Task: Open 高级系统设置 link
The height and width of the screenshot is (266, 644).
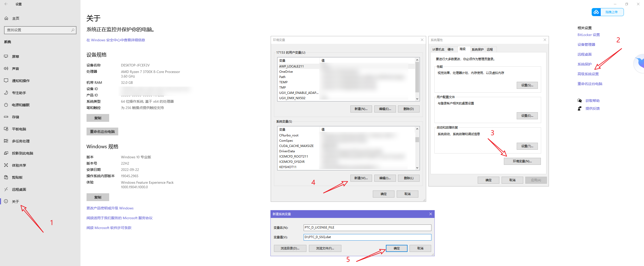Action: pyautogui.click(x=588, y=74)
